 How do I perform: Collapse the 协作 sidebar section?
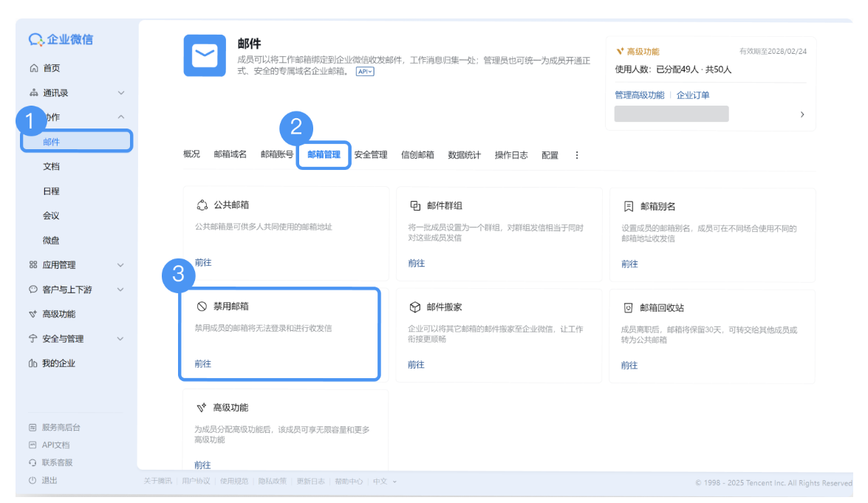coord(120,117)
